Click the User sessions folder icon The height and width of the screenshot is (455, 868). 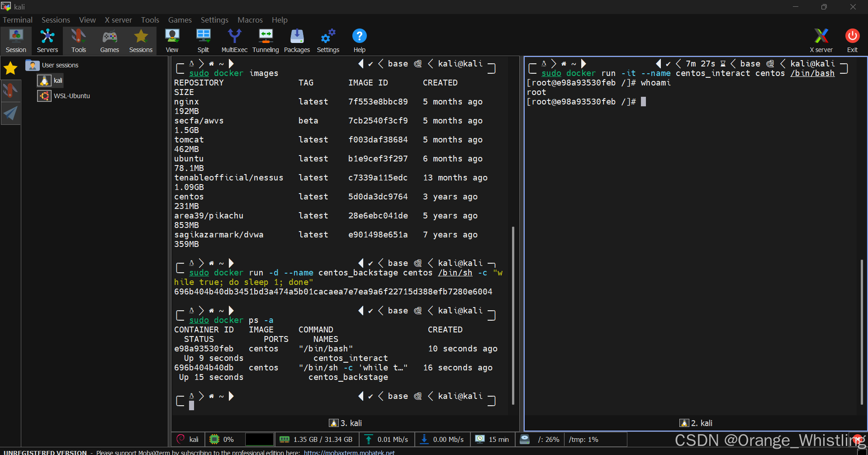point(32,65)
